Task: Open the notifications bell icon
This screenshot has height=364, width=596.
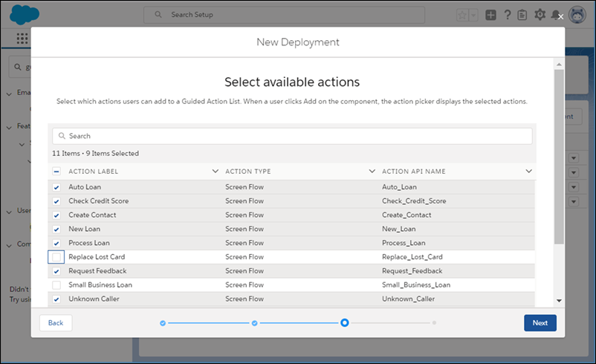Action: (x=555, y=15)
